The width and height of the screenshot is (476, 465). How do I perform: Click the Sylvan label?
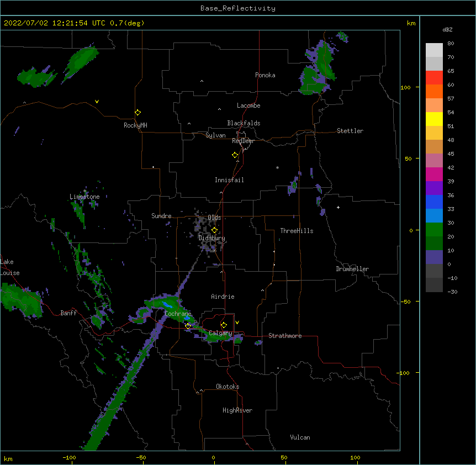click(215, 135)
